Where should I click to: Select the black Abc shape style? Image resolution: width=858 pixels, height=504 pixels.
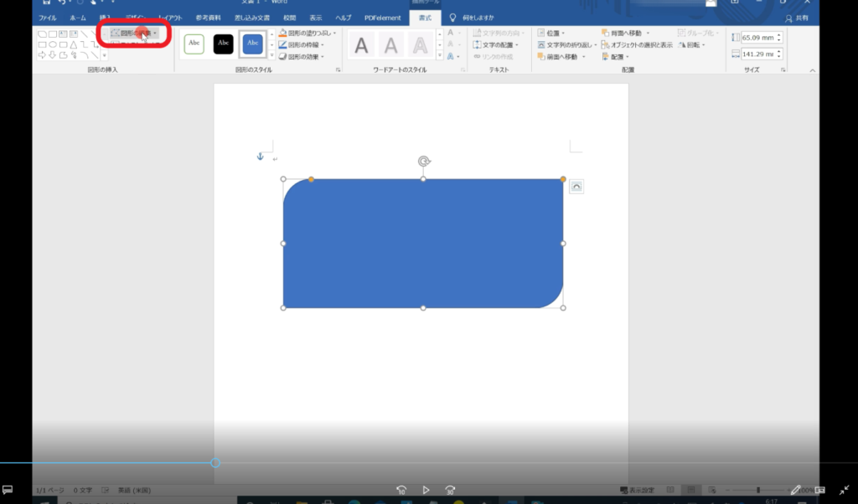[223, 44]
